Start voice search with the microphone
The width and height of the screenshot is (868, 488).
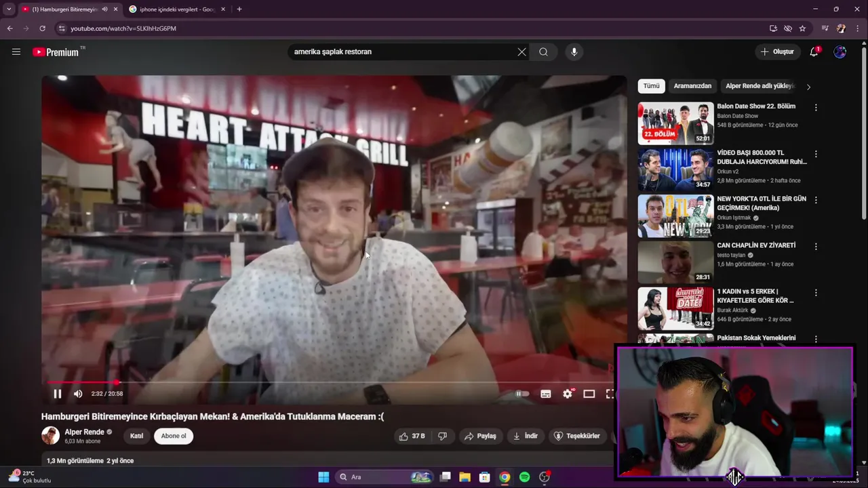point(574,52)
